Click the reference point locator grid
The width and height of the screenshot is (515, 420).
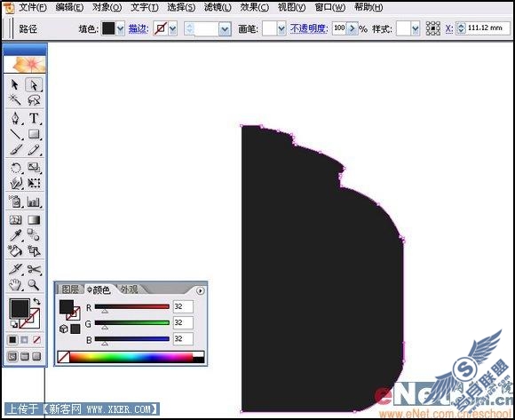click(433, 28)
